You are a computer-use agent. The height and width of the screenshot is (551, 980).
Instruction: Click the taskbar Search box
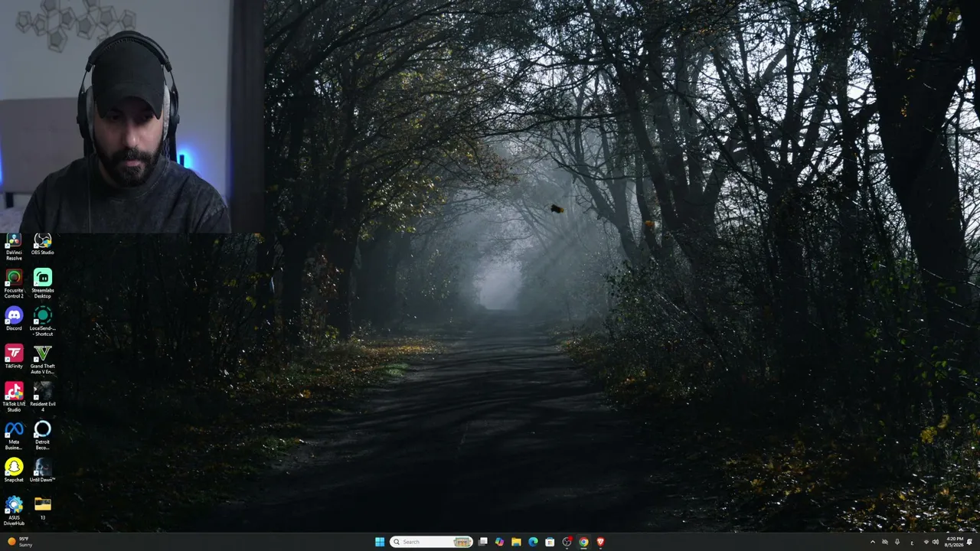pos(431,542)
